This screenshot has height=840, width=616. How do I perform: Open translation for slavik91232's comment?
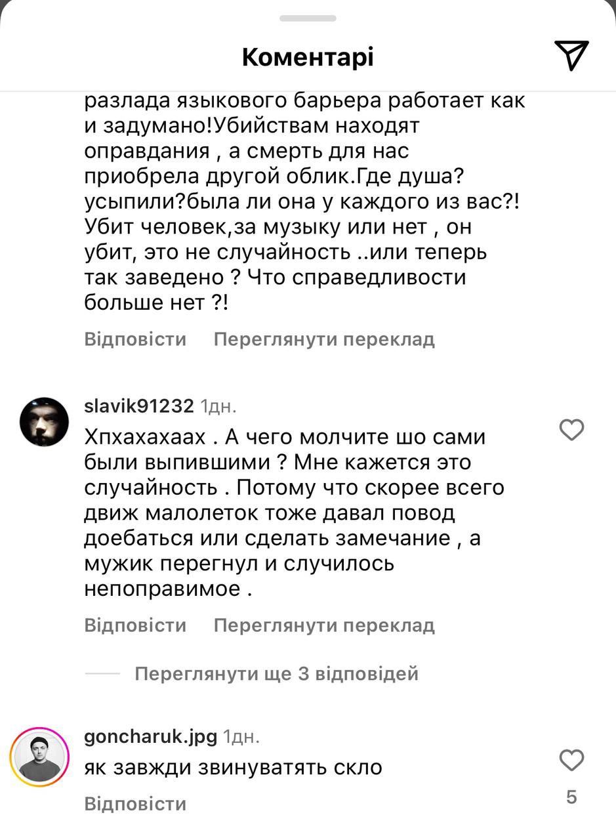tap(323, 625)
